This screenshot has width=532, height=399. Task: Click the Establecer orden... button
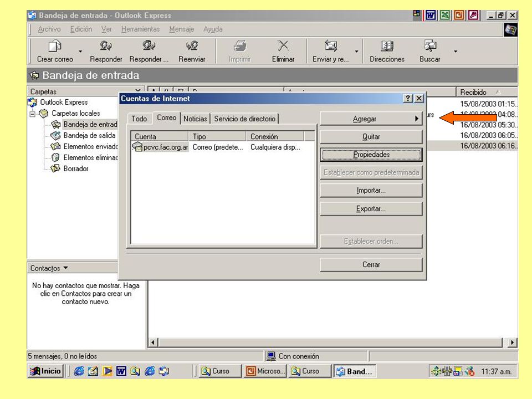(371, 241)
